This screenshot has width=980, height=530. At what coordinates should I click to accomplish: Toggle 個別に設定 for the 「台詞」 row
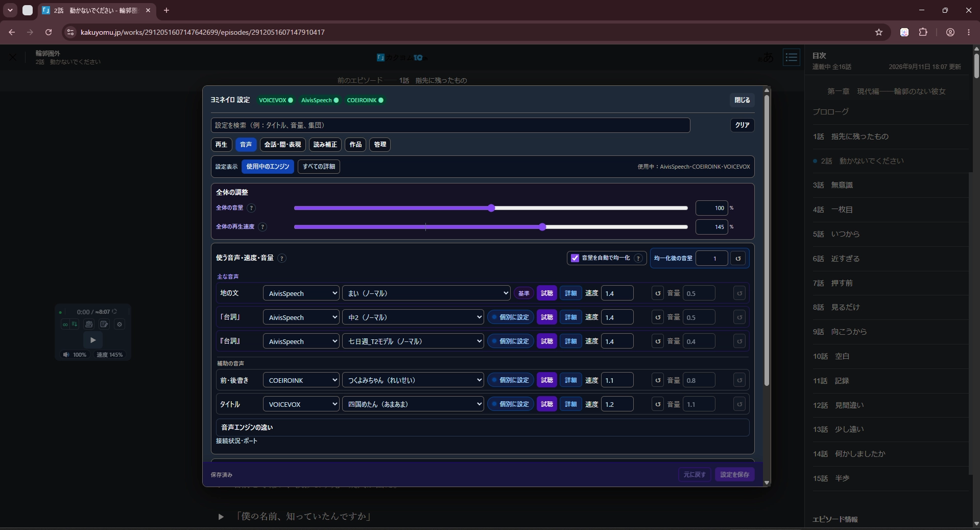[510, 317]
